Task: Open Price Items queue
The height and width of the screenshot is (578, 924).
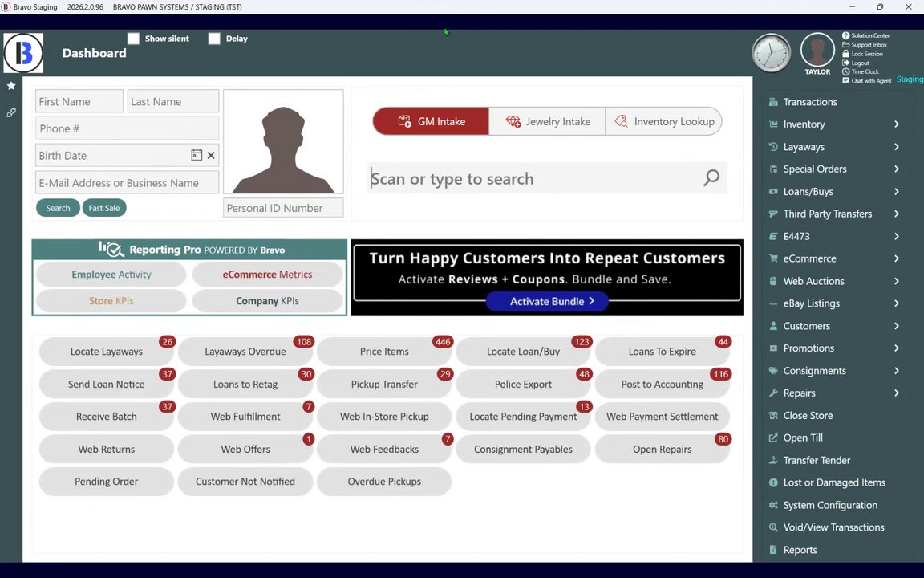Action: [384, 352]
